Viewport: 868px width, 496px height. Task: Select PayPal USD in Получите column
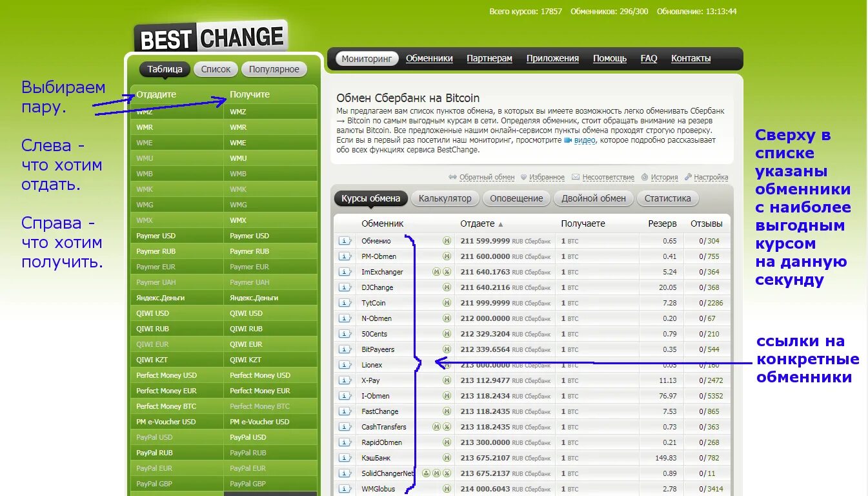270,437
